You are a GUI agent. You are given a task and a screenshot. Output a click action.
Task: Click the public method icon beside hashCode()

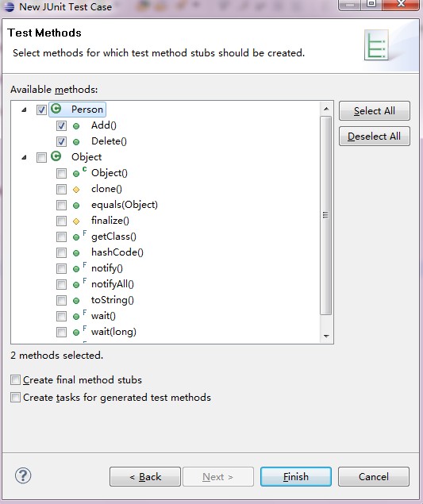pos(76,253)
